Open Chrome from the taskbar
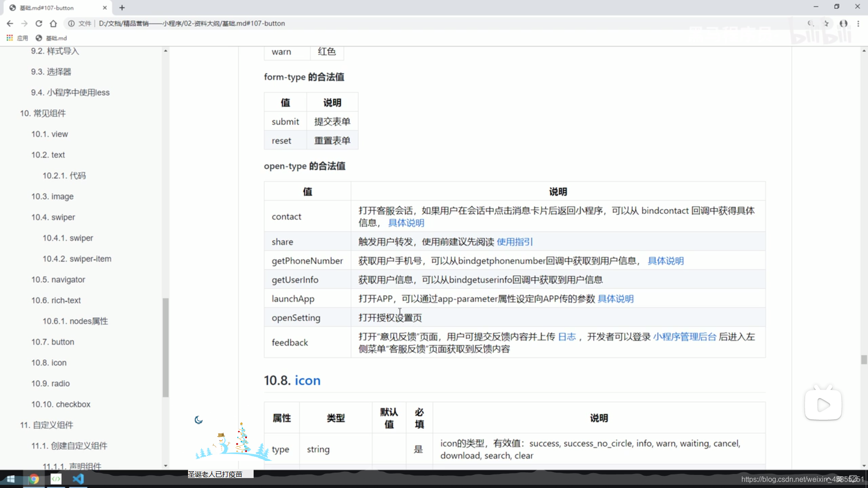Image resolution: width=868 pixels, height=488 pixels. click(34, 479)
